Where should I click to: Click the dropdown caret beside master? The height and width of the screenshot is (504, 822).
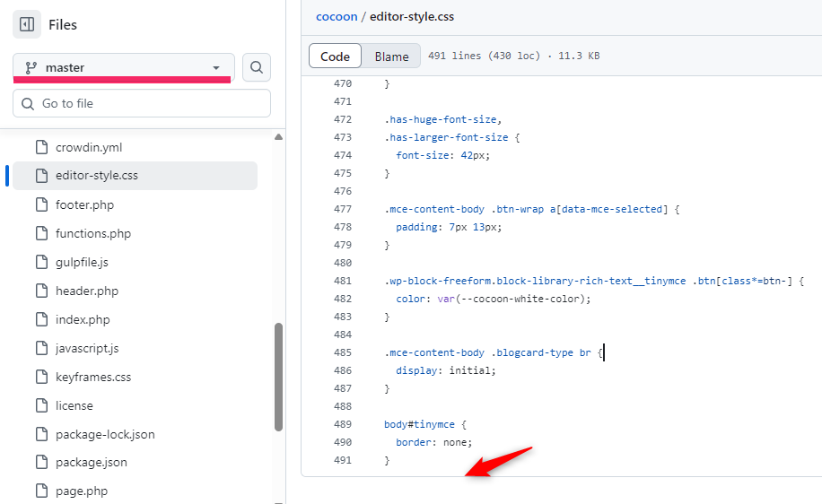tap(216, 67)
